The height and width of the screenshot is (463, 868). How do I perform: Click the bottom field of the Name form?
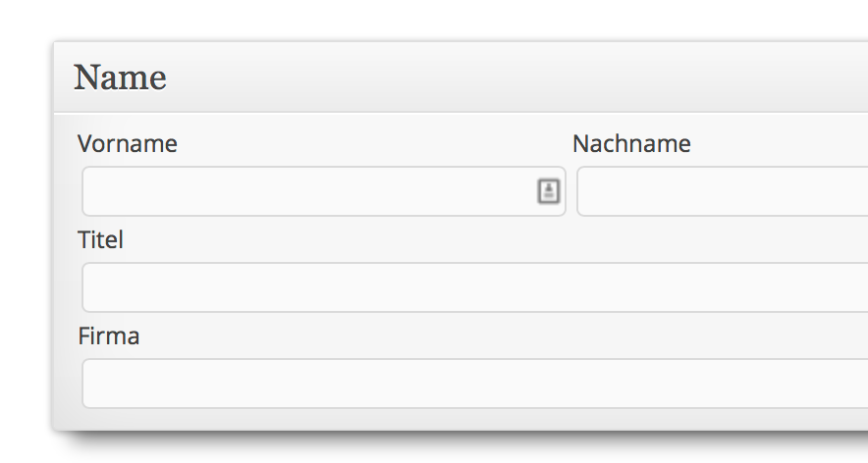[x=475, y=384]
